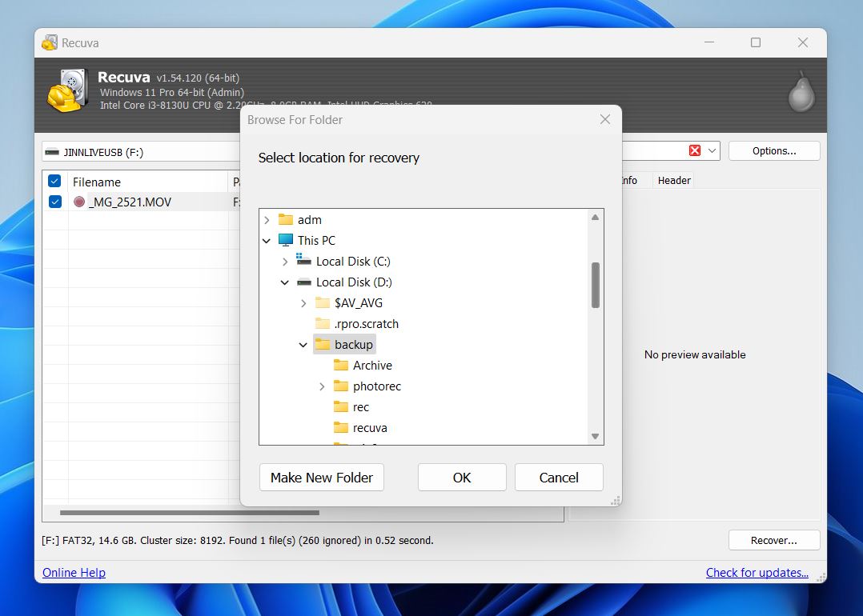Select the recuva folder label
Viewport: 863px width, 616px height.
(x=370, y=428)
